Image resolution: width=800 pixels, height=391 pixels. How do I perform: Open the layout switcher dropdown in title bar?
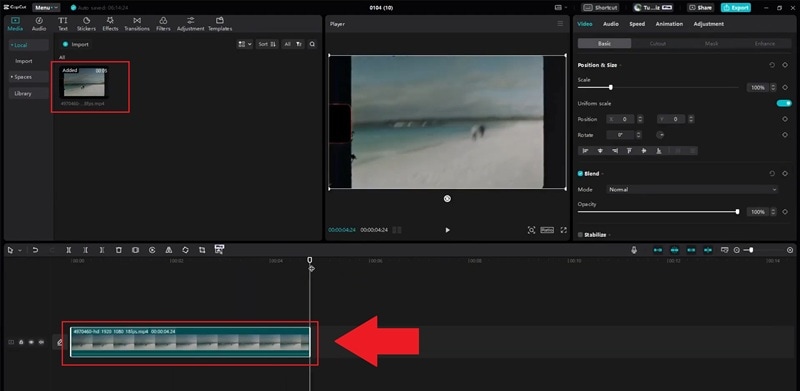561,8
